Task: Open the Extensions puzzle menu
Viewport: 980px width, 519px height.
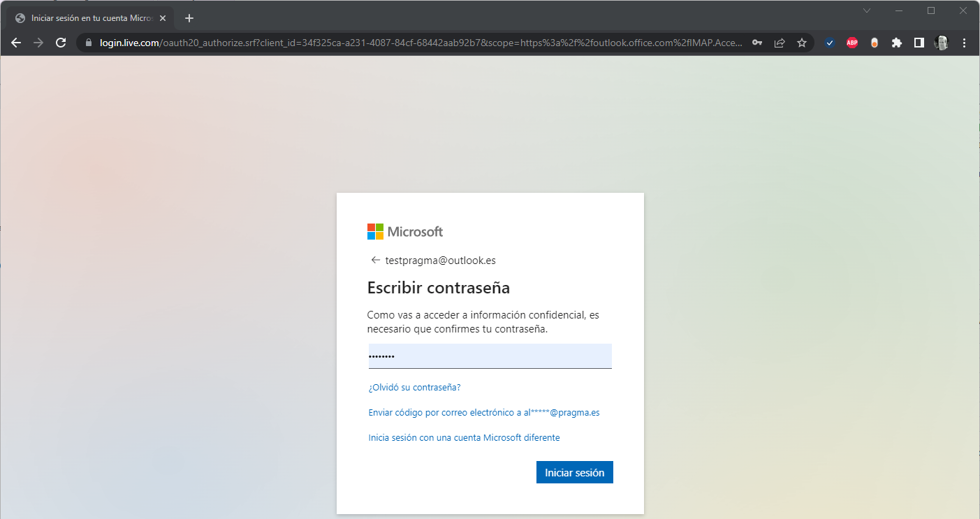Action: coord(897,43)
